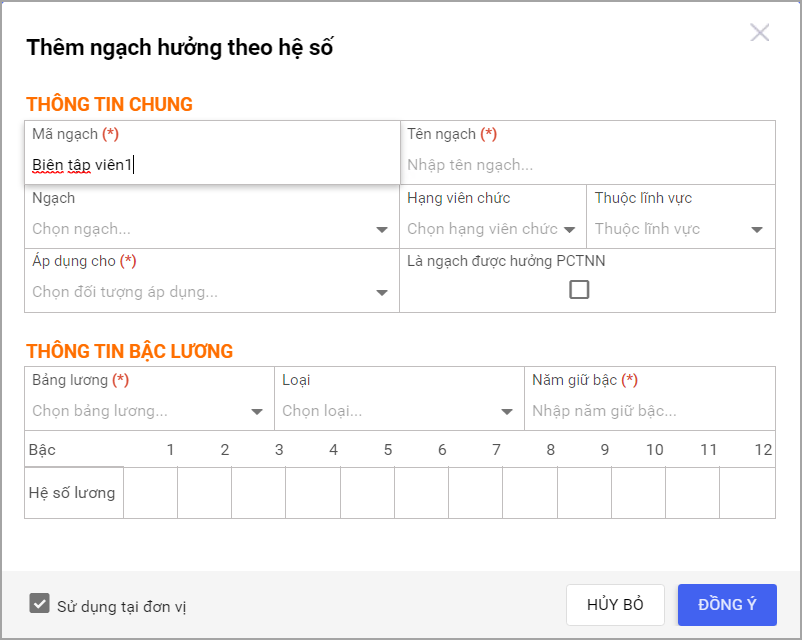Tick the 'Là ngạch được hưởng PCTNN' checkbox
The width and height of the screenshot is (802, 640).
pos(579,289)
